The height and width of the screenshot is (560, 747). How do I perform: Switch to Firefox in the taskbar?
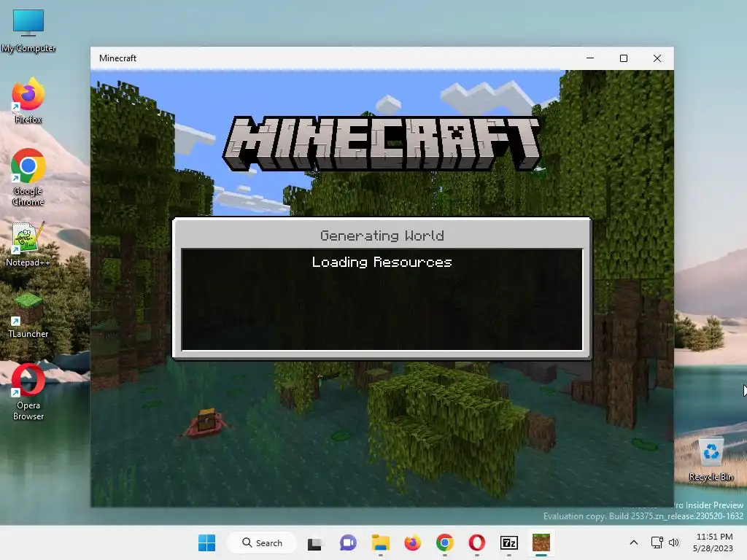(413, 542)
